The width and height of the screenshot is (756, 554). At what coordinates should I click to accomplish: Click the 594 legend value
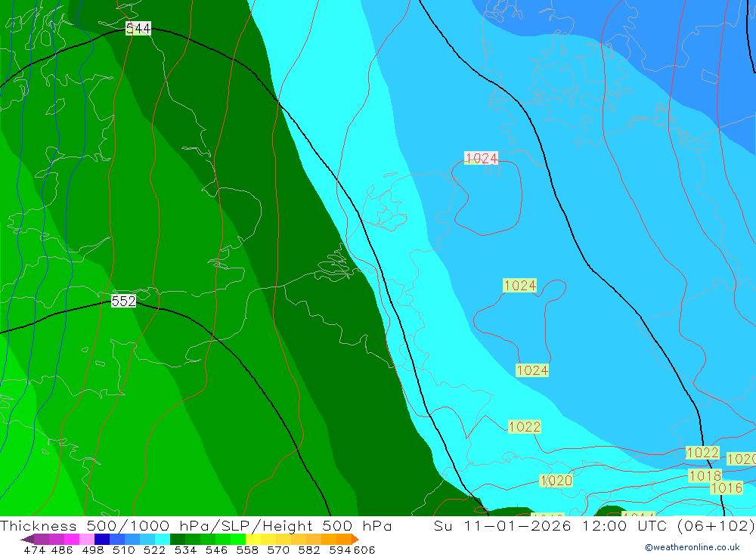pyautogui.click(x=340, y=549)
